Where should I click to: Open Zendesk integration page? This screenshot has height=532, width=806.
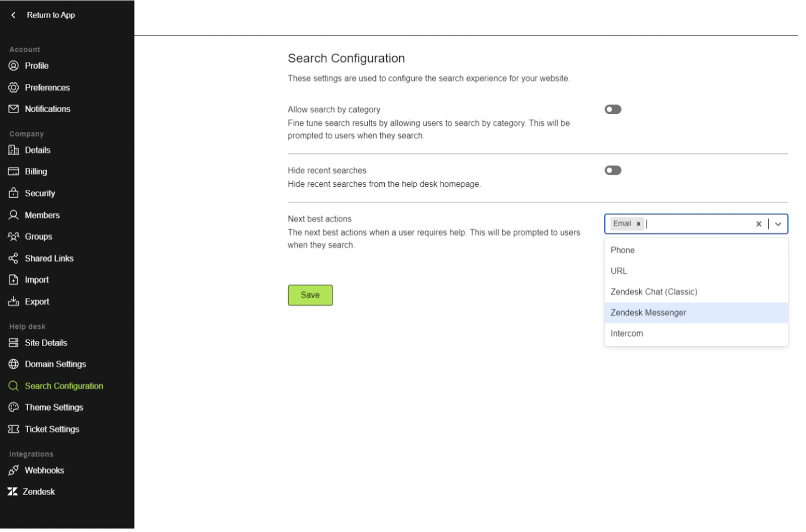[39, 493]
